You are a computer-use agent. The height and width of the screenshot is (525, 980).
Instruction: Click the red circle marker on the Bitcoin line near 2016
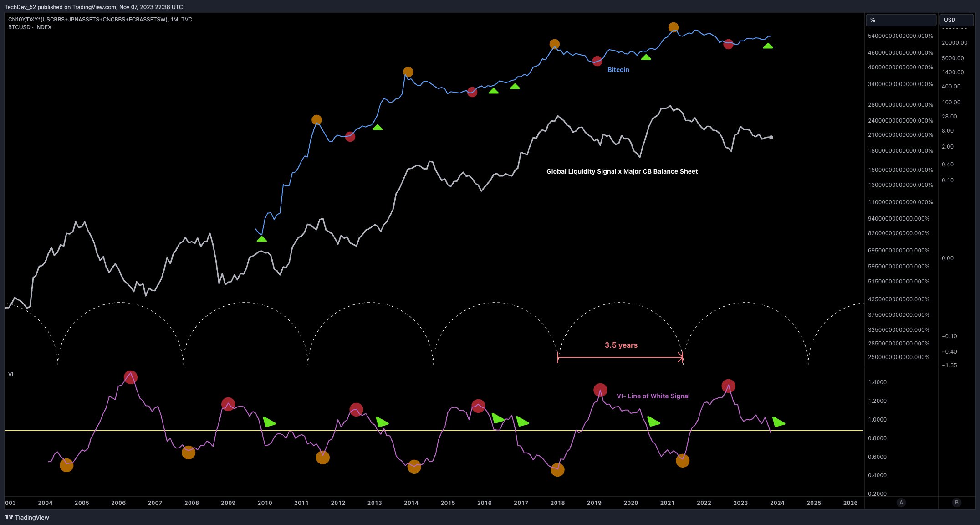pyautogui.click(x=472, y=93)
